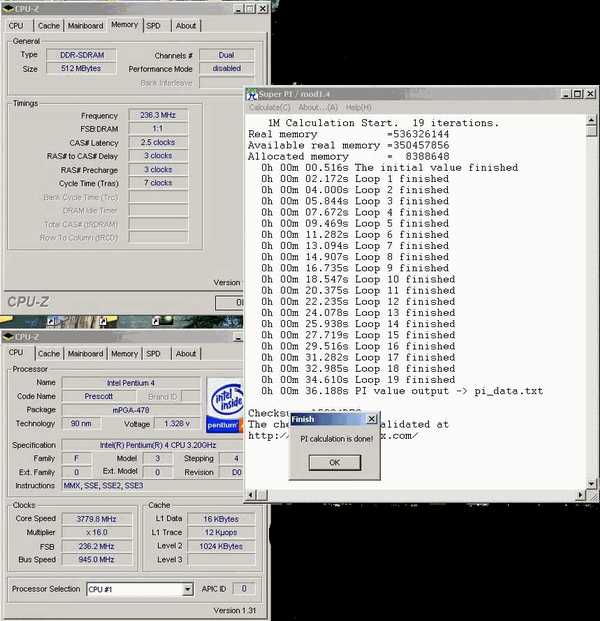Click the x 16.0 multiplier value
This screenshot has height=621, width=600.
click(x=97, y=533)
